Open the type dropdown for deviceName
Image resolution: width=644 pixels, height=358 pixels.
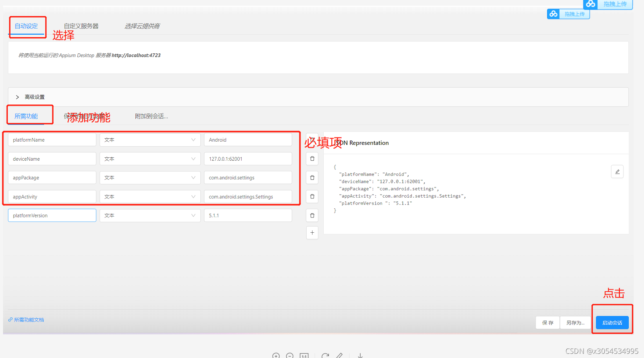150,159
